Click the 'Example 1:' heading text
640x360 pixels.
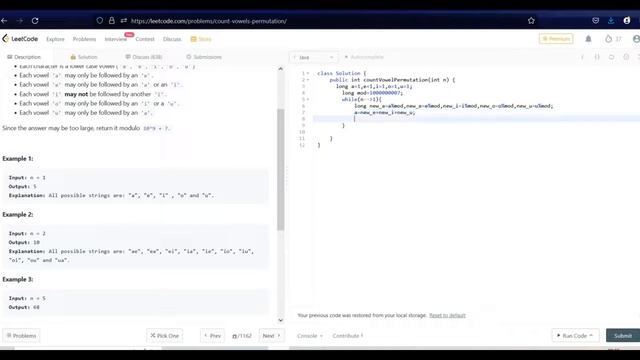pos(18,158)
